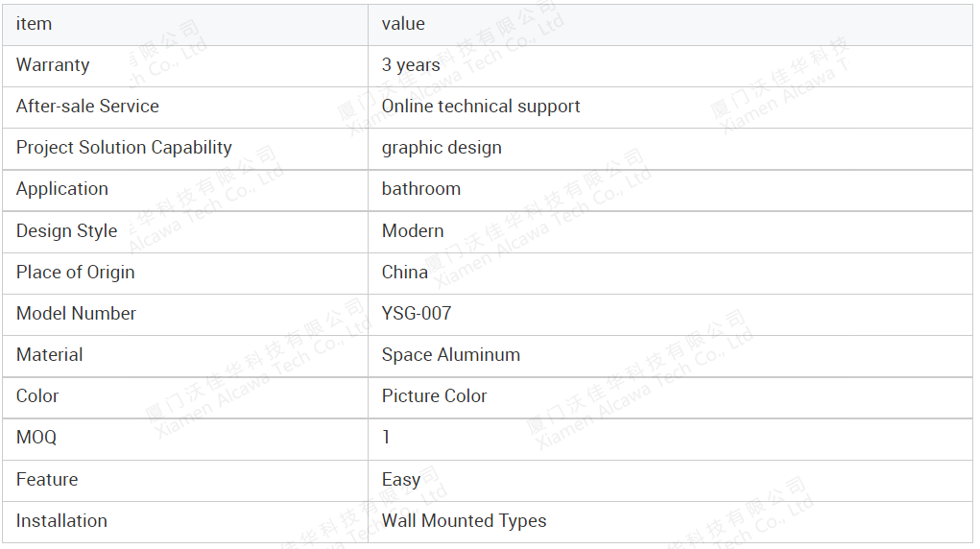The image size is (980, 549).
Task: Click the 'graphic design' value
Action: point(442,148)
